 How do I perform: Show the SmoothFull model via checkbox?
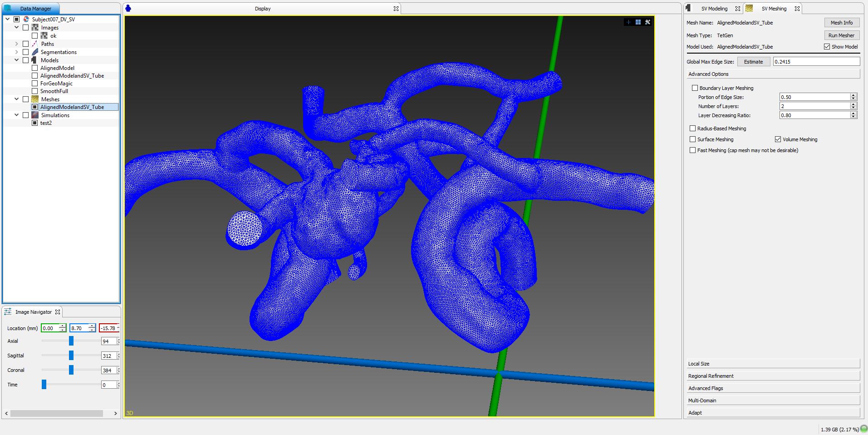pos(35,91)
